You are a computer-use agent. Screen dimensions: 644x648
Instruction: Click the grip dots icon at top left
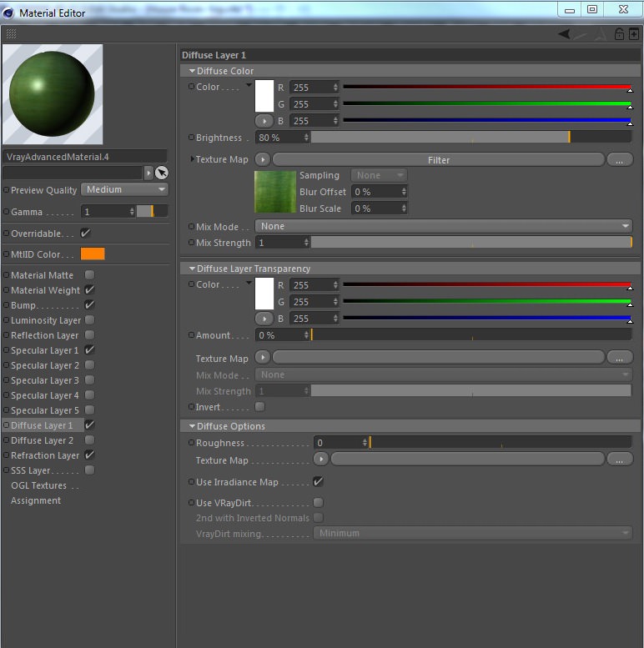[11, 34]
